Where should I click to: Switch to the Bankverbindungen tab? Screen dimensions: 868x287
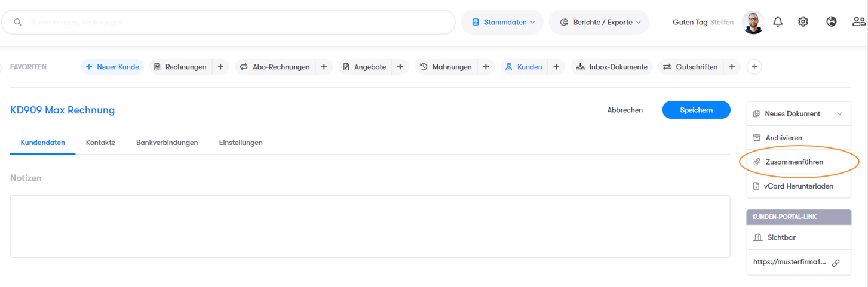click(167, 143)
